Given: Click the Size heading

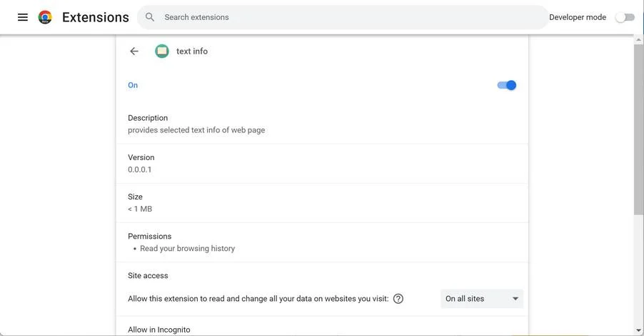Looking at the screenshot, I should pos(135,197).
